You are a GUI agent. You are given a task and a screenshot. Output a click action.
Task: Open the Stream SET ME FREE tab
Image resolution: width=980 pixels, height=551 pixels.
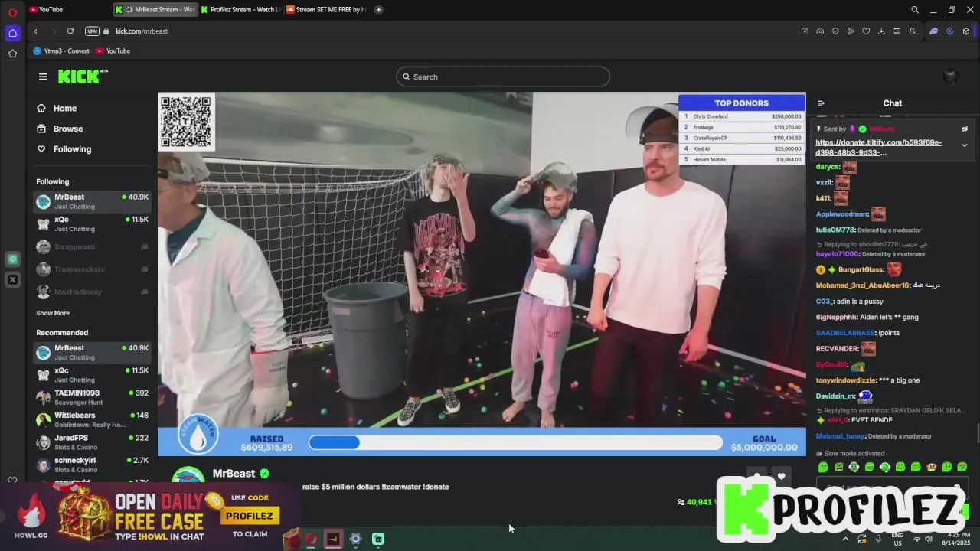327,9
